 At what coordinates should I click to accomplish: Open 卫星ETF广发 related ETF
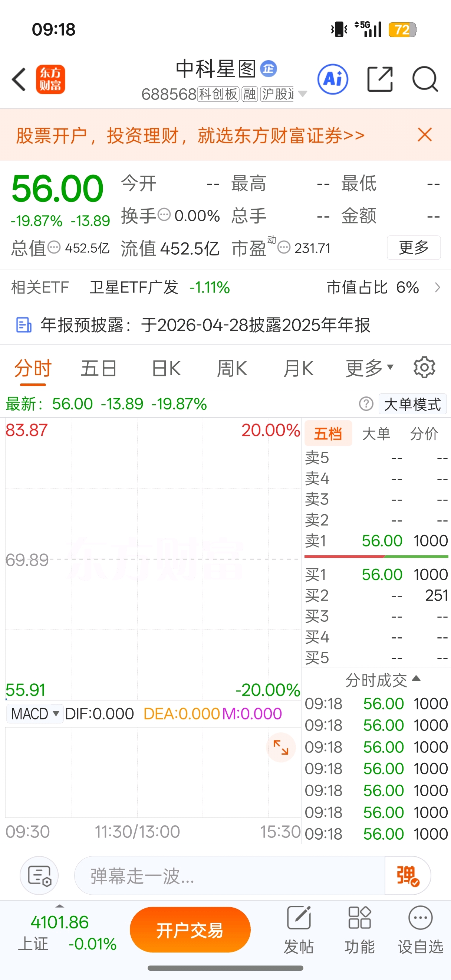click(x=134, y=287)
